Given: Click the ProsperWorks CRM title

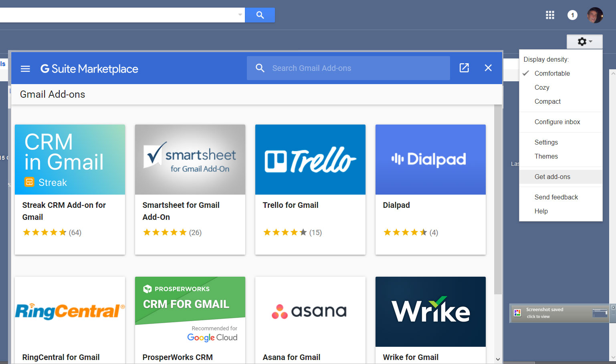Looking at the screenshot, I should point(178,357).
